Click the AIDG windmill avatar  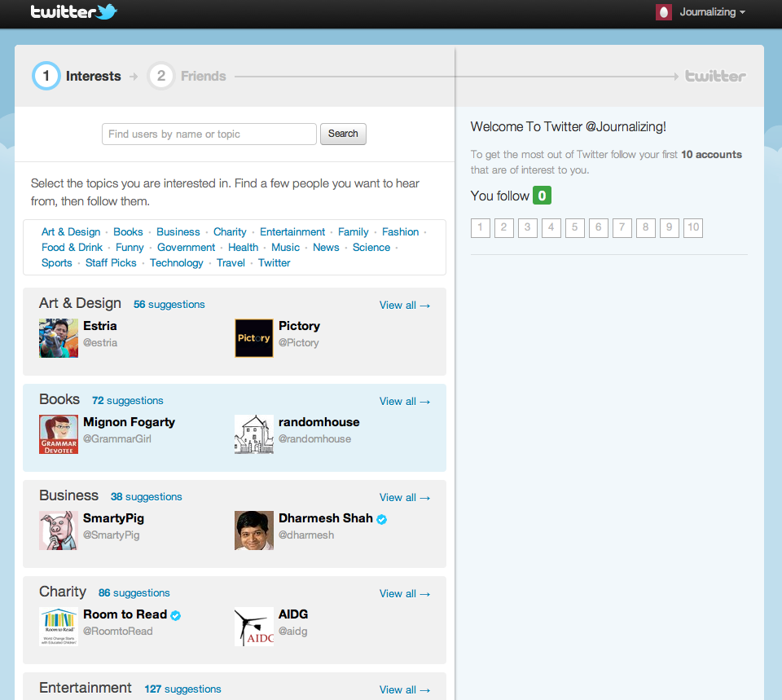click(254, 627)
